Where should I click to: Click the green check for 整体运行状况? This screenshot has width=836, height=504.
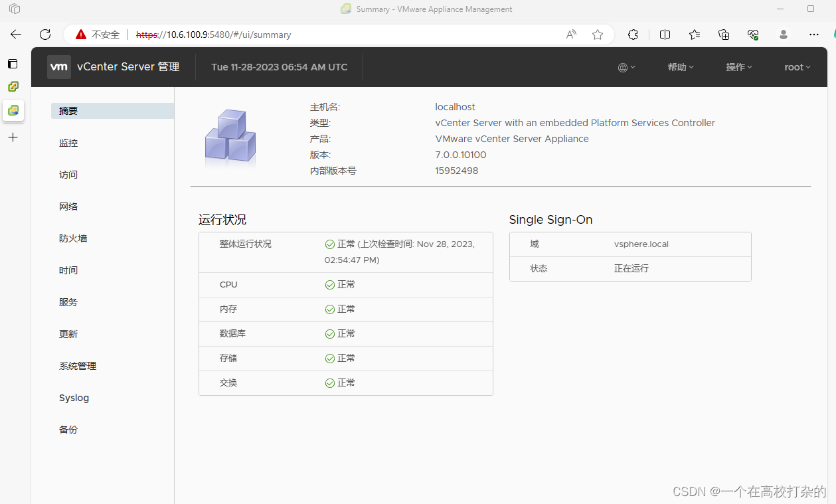[x=329, y=244]
